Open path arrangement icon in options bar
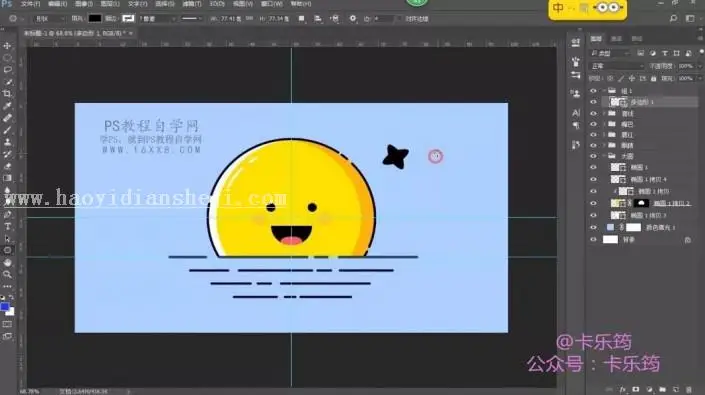 click(x=335, y=18)
